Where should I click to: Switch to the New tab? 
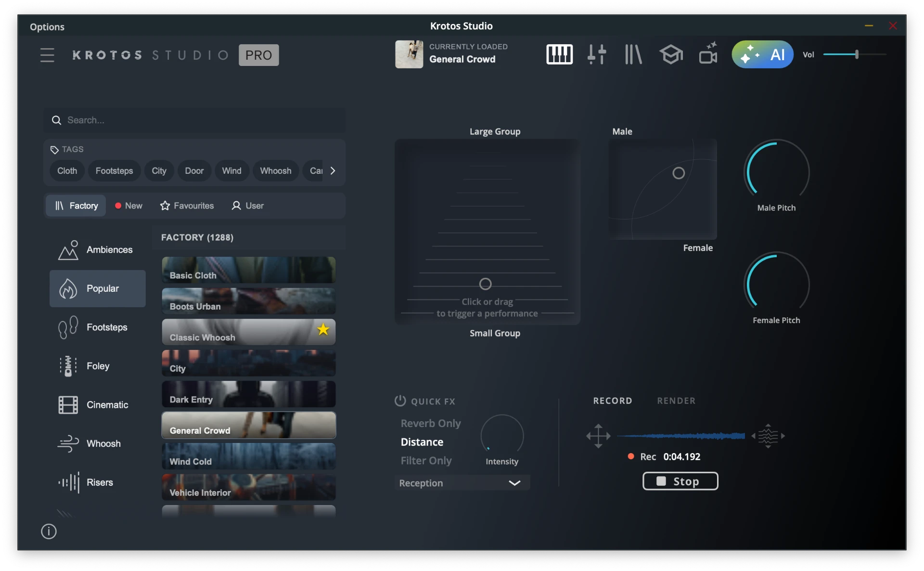[x=128, y=206]
